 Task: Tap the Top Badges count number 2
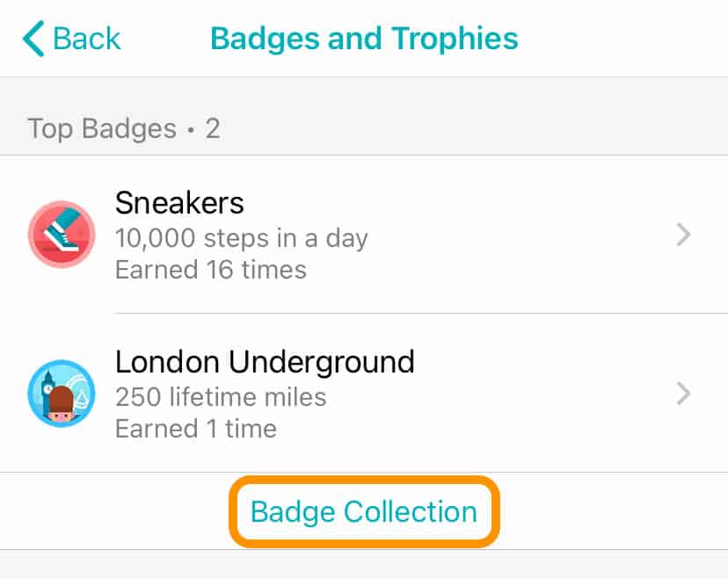point(213,129)
